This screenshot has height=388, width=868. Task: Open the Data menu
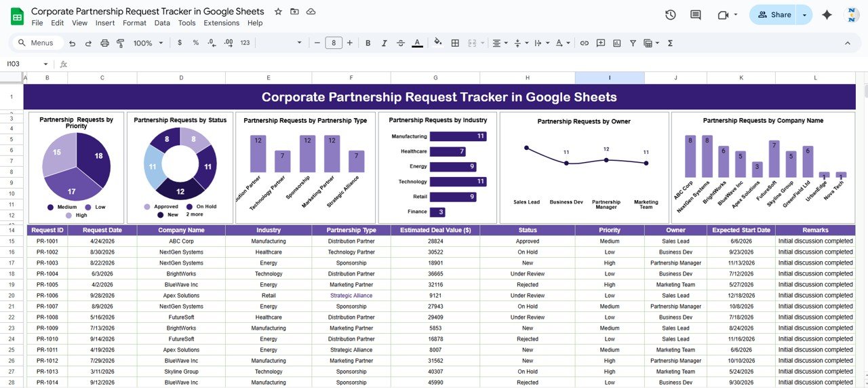coord(162,23)
